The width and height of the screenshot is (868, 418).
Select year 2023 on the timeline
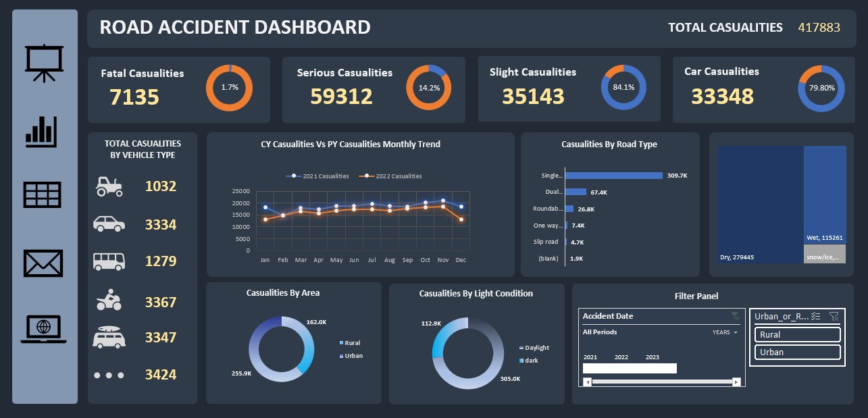[x=653, y=357]
